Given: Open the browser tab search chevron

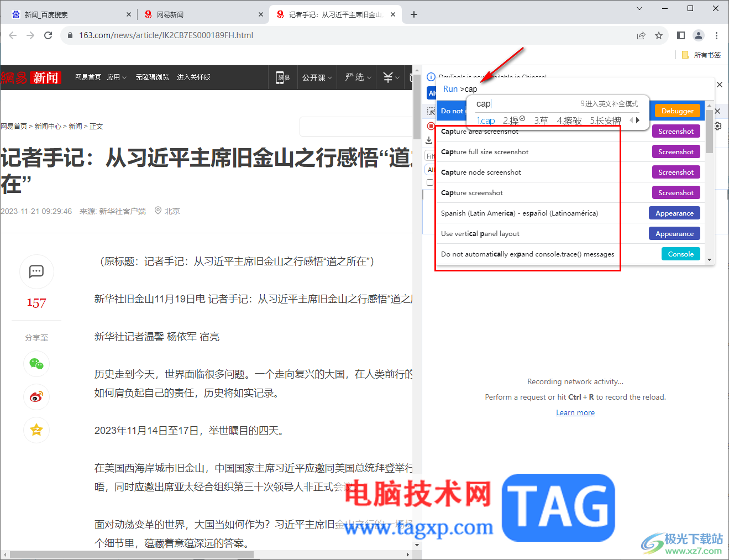Looking at the screenshot, I should pos(639,8).
